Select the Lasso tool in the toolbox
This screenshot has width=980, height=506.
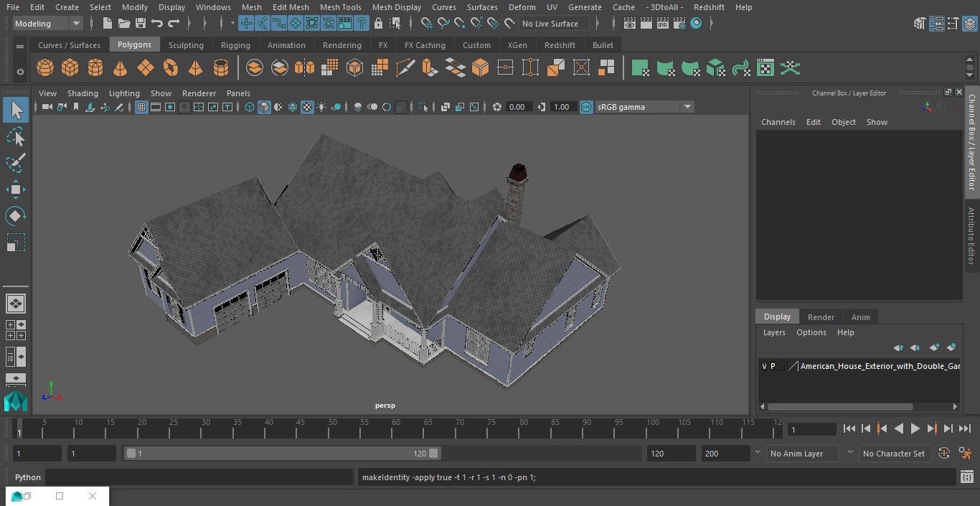click(x=16, y=136)
